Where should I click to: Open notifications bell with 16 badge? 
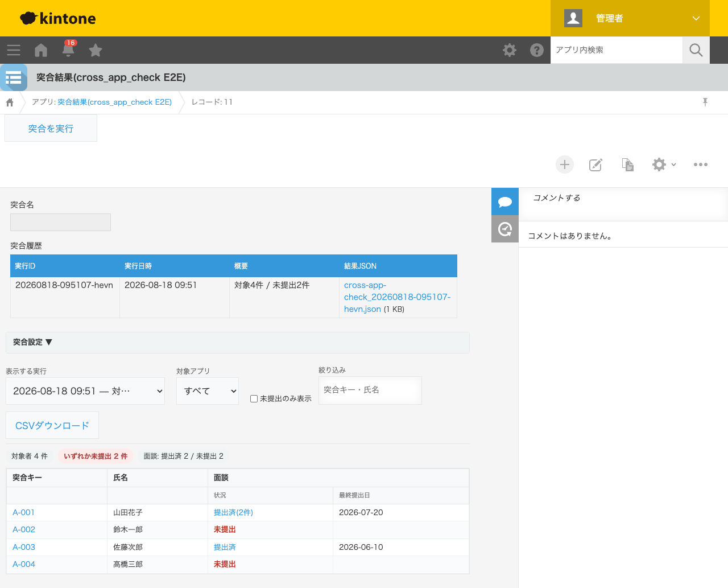68,49
